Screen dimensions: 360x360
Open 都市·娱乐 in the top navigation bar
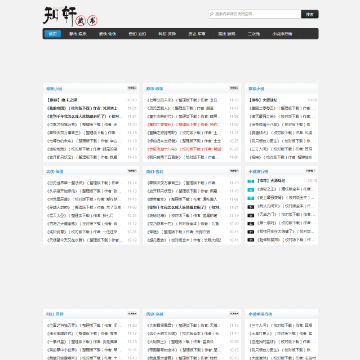click(78, 34)
